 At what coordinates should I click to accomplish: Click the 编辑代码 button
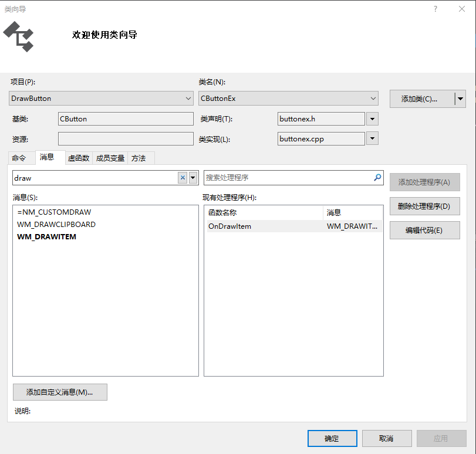coord(424,230)
